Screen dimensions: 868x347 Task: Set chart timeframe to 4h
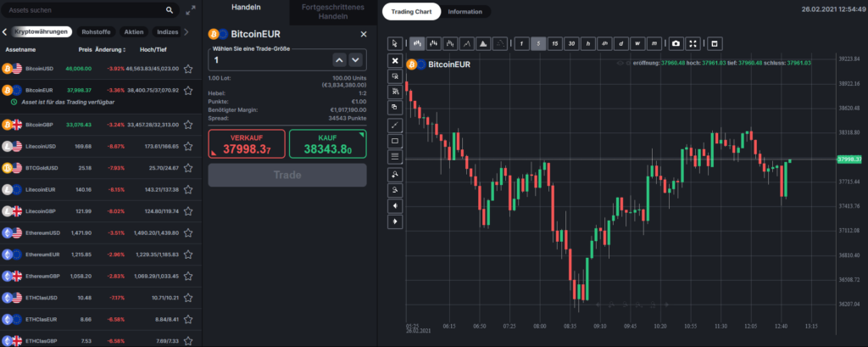click(x=605, y=43)
